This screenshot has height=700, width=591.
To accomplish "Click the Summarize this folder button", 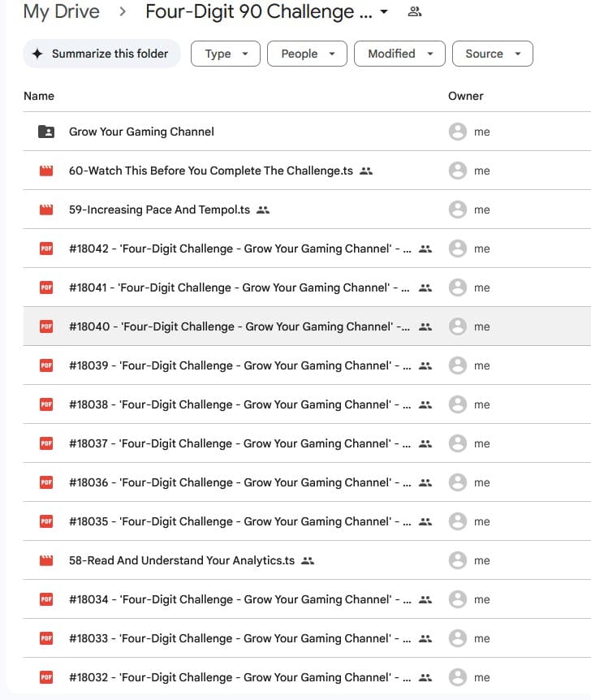I will point(101,54).
